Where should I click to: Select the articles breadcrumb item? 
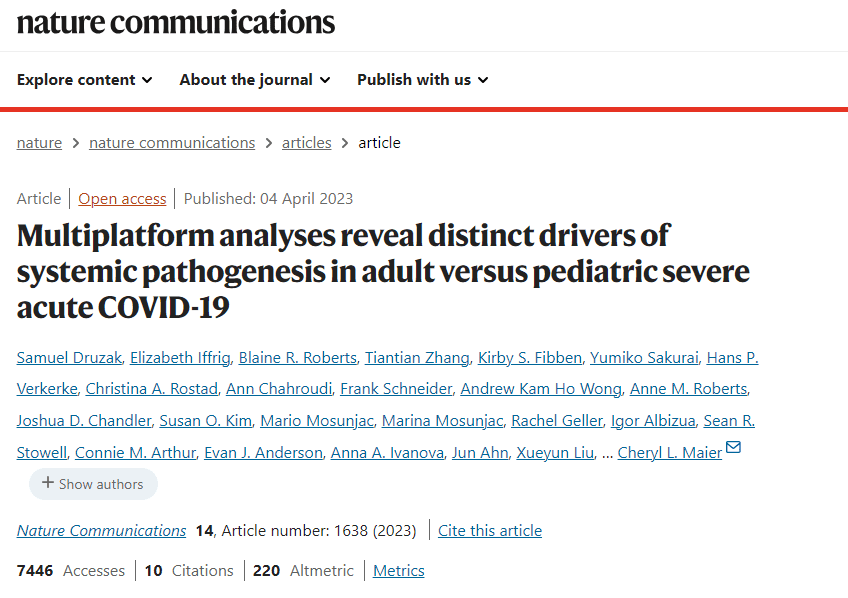[x=306, y=142]
